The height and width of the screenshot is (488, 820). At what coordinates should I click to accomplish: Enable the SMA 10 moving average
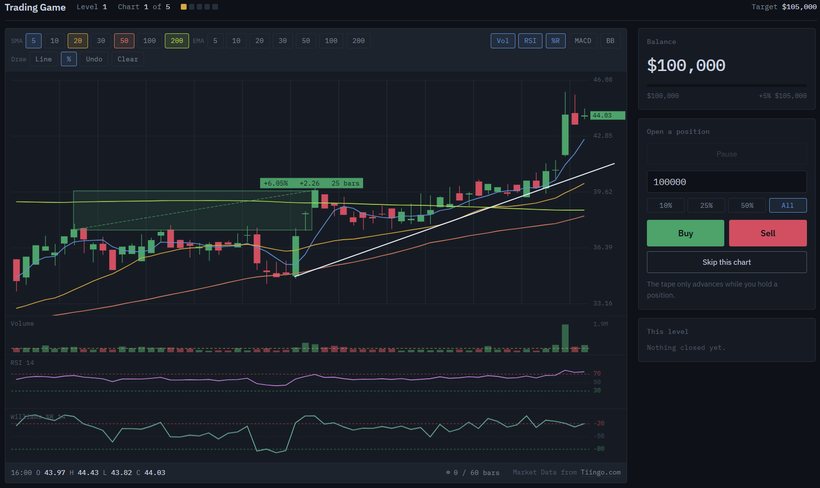[54, 41]
